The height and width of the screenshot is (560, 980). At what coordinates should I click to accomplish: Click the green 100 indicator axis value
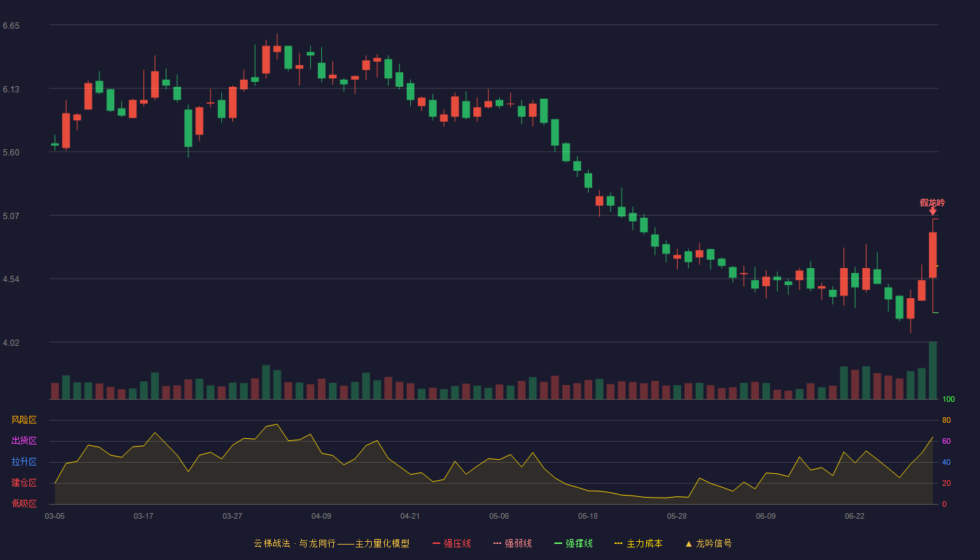[948, 399]
